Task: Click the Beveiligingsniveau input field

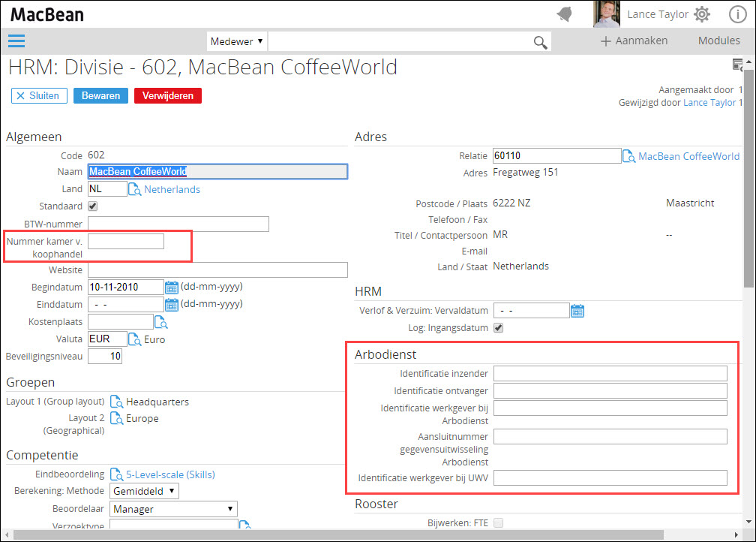Action: tap(105, 356)
